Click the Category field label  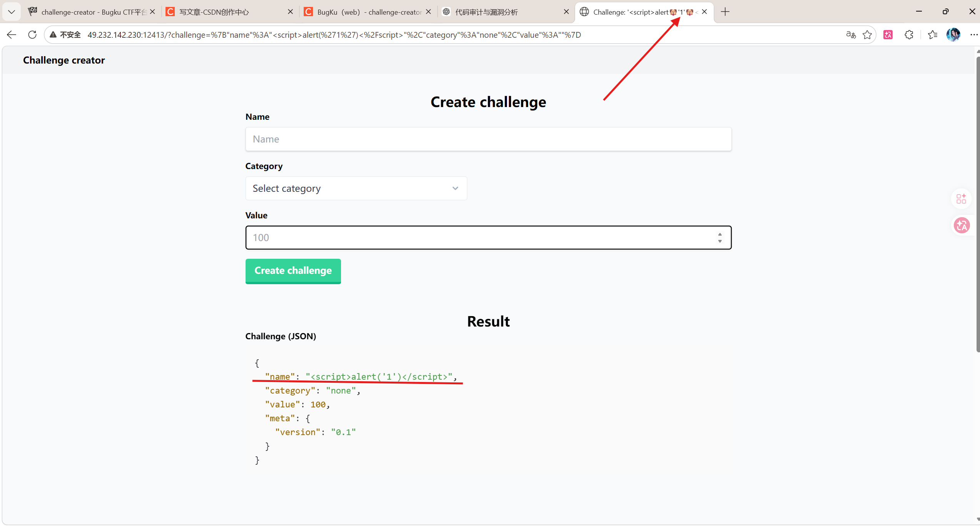[264, 166]
